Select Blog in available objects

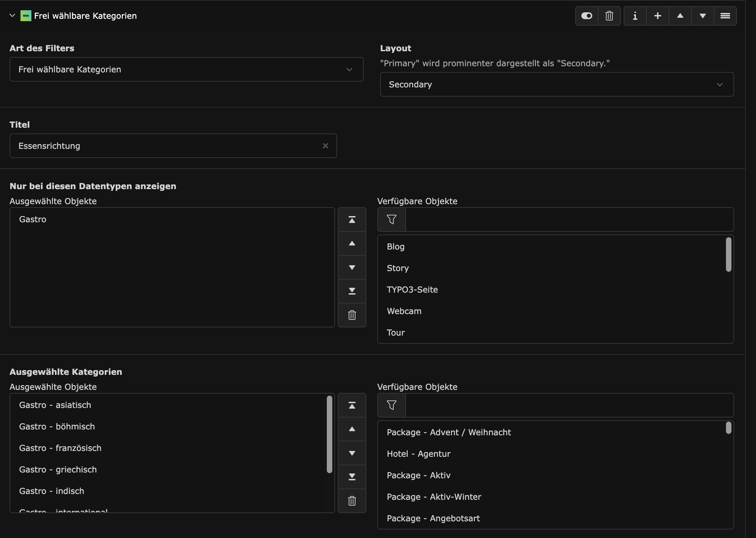click(552, 246)
